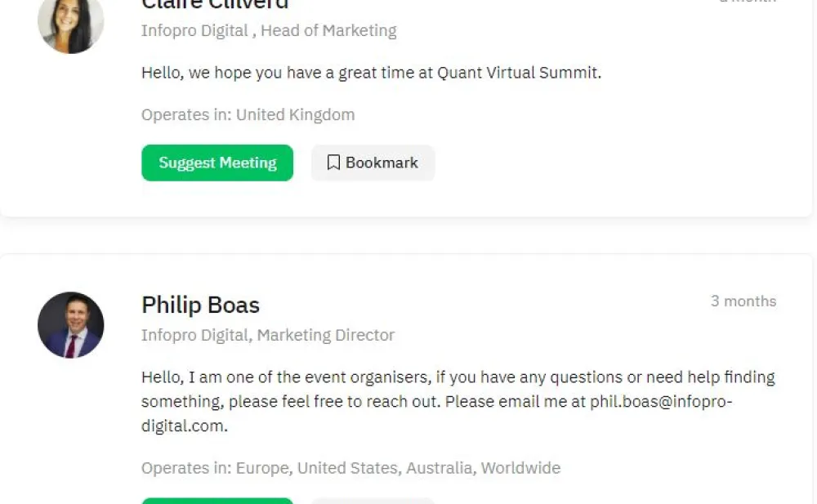Click Philip's 'event organisers' message text
The height and width of the screenshot is (504, 817).
pyautogui.click(x=458, y=401)
